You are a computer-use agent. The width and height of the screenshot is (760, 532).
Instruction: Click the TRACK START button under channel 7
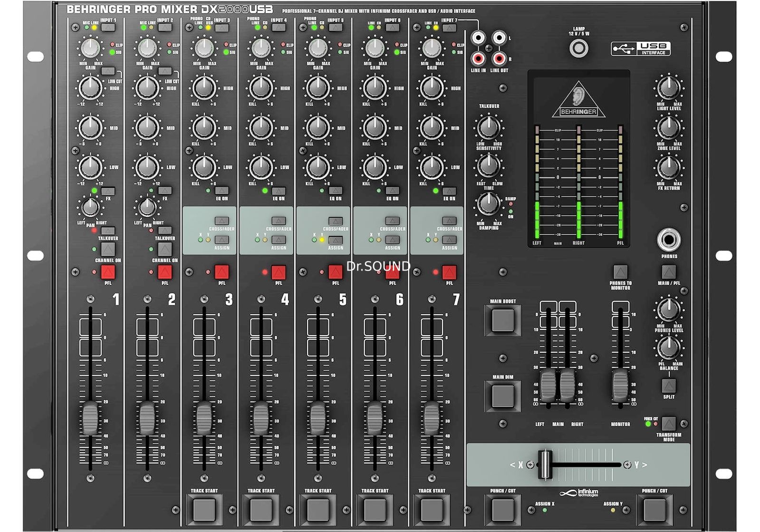[432, 510]
